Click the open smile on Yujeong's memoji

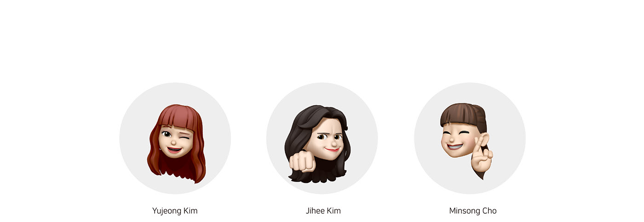tap(174, 150)
